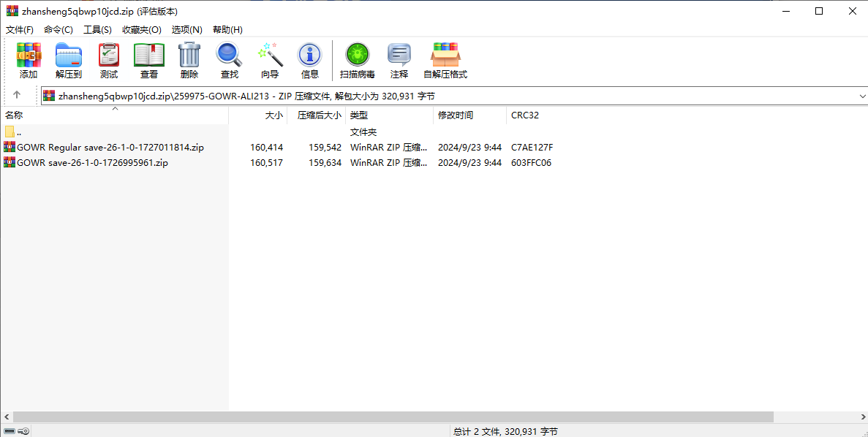The image size is (868, 437).
Task: Click CRC32 value 603FFC06
Action: [531, 163]
